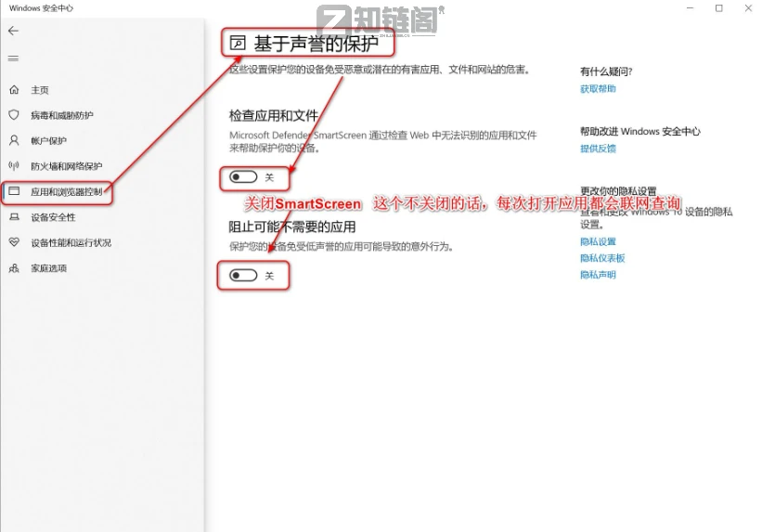
Task: Select 帐户保护 in the sidebar
Action: (48, 140)
